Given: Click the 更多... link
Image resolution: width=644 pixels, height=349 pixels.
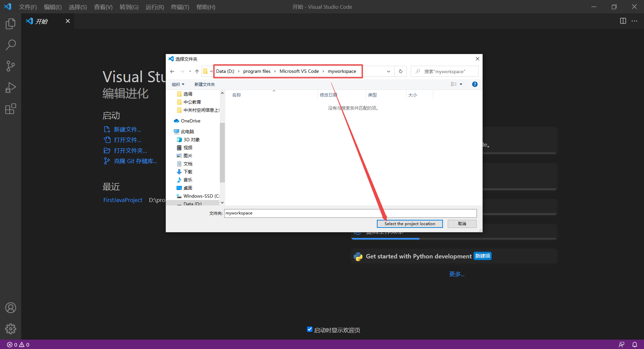Looking at the screenshot, I should pos(457,274).
